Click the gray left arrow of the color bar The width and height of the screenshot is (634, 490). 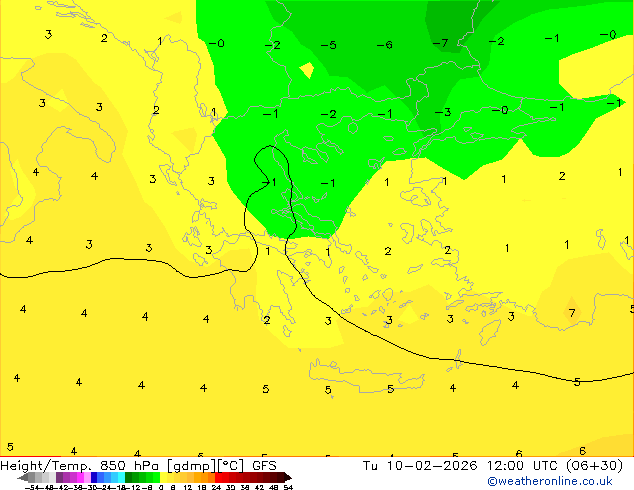click(22, 477)
